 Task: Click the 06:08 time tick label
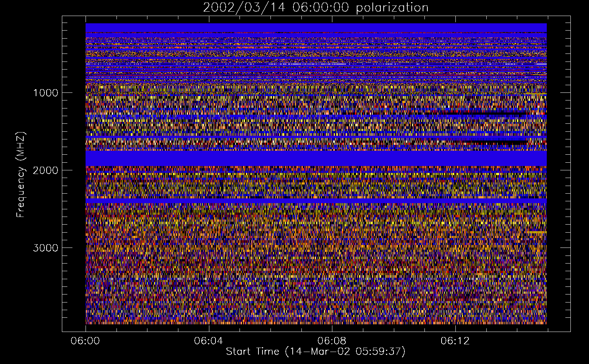332,341
